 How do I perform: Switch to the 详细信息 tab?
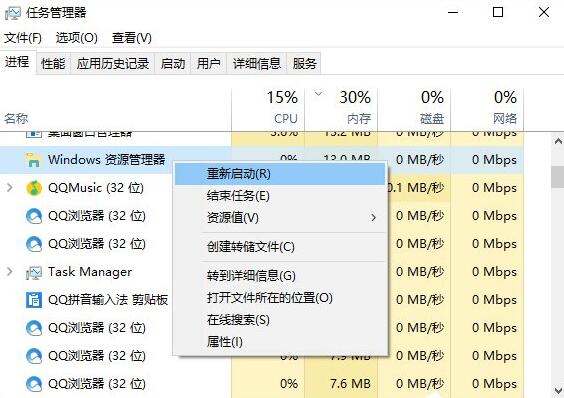click(256, 64)
